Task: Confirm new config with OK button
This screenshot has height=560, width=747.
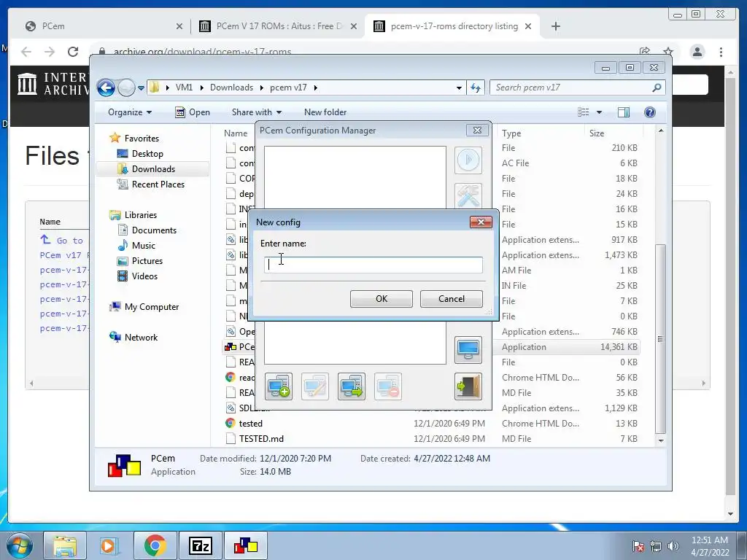Action: point(381,298)
